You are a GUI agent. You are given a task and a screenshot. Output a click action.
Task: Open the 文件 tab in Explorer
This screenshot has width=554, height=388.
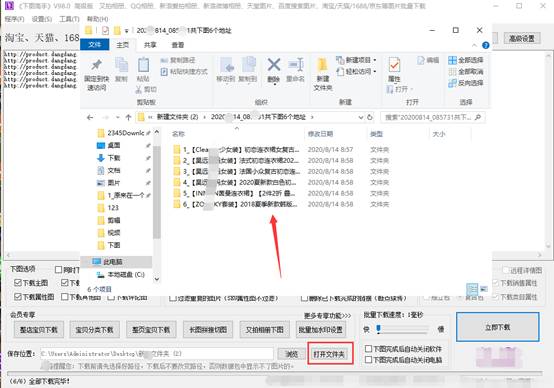point(94,45)
